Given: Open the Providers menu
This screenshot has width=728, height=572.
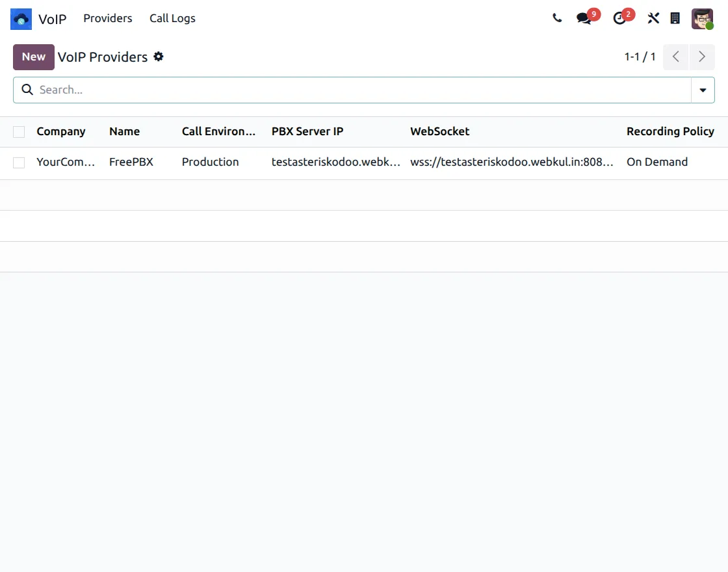Looking at the screenshot, I should (107, 18).
